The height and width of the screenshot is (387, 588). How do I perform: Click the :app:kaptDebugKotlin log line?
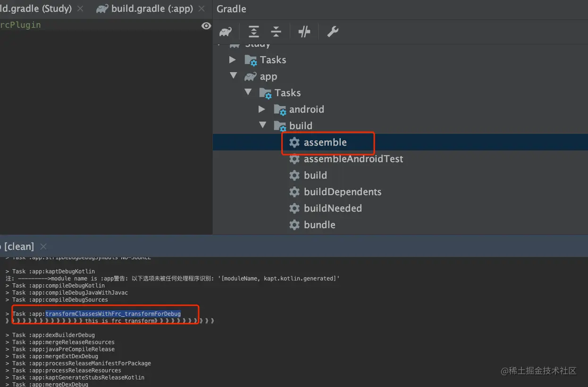tap(50, 272)
